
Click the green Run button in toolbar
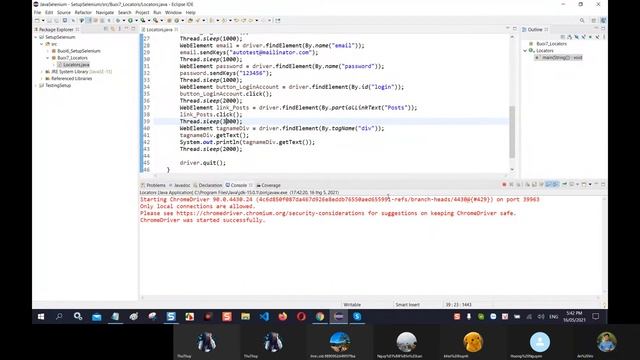point(130,20)
